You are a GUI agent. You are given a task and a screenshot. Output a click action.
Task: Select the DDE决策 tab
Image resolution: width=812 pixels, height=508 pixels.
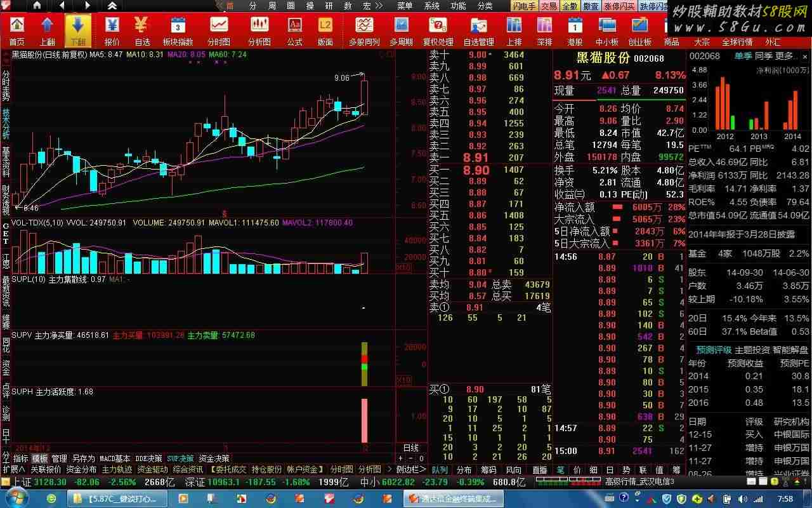tap(149, 458)
